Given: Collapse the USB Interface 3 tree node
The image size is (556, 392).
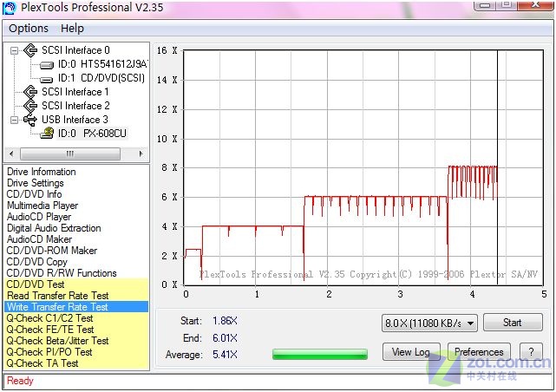Looking at the screenshot, I should click(x=14, y=121).
